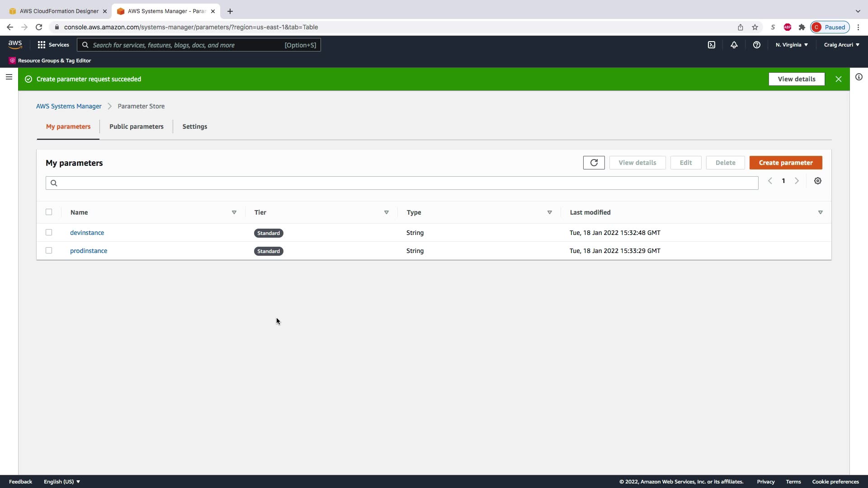Switch to the Settings tab

pos(194,127)
